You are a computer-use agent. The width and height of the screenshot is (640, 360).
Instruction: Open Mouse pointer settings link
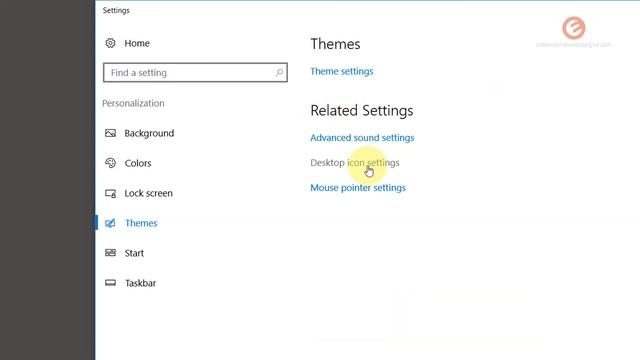(x=358, y=188)
